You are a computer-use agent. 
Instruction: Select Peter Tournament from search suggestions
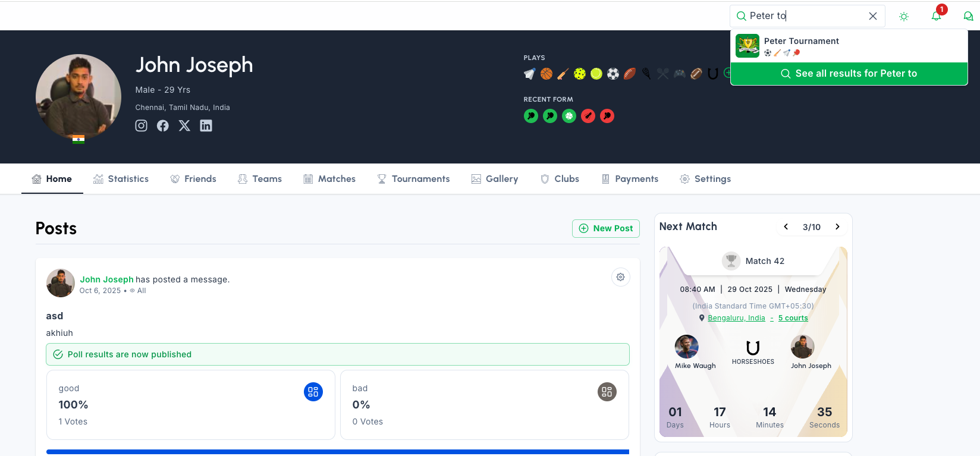click(801, 46)
